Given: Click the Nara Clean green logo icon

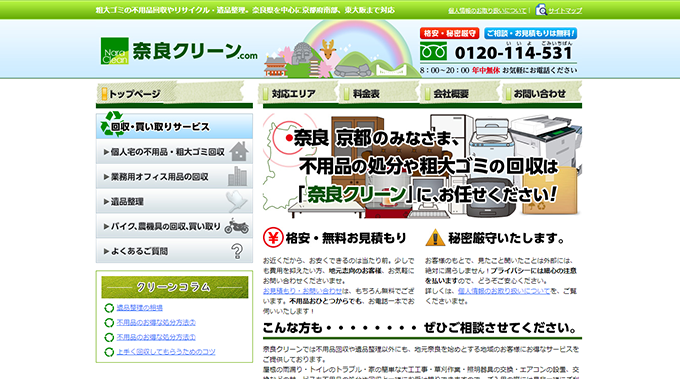Looking at the screenshot, I should (114, 51).
